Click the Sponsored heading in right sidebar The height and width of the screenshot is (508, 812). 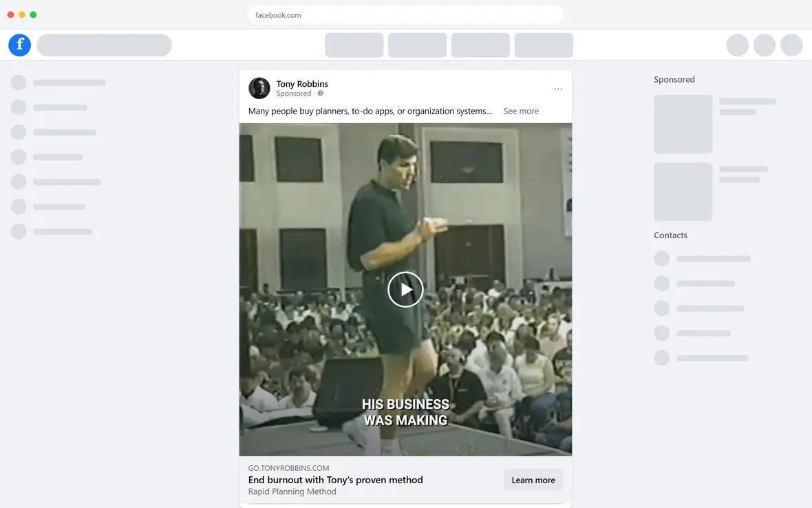click(x=674, y=80)
